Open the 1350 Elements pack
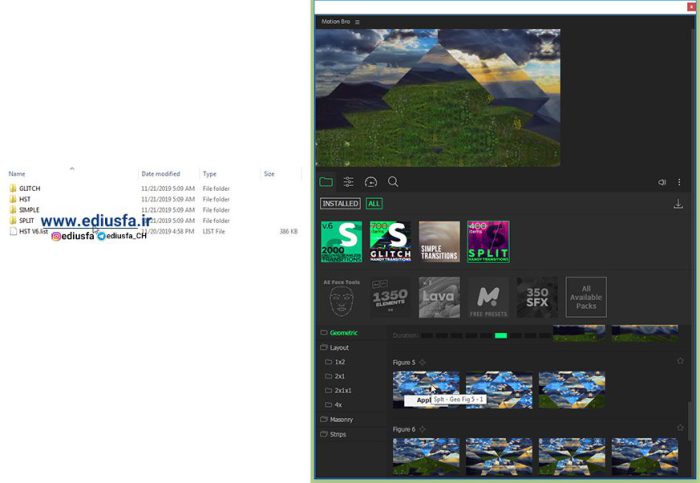 391,298
